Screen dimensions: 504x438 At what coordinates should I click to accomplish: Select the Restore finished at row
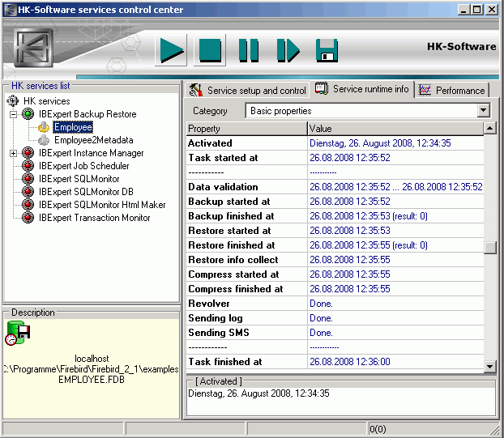coord(335,245)
